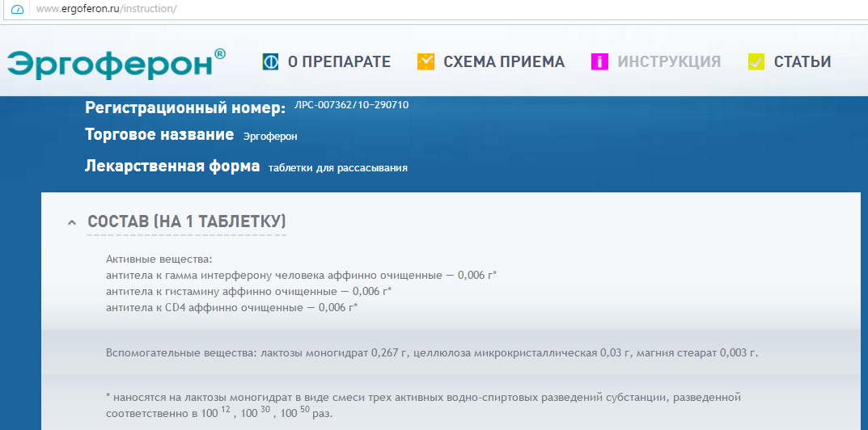Image resolution: width=868 pixels, height=430 pixels.
Task: Open the О препарате menu item
Action: [339, 62]
